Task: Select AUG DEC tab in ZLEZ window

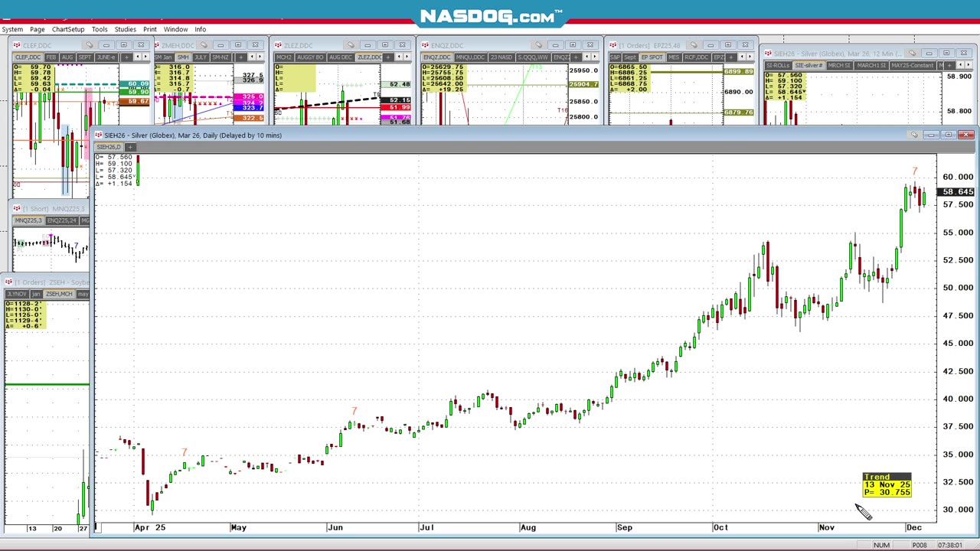Action: (x=340, y=57)
